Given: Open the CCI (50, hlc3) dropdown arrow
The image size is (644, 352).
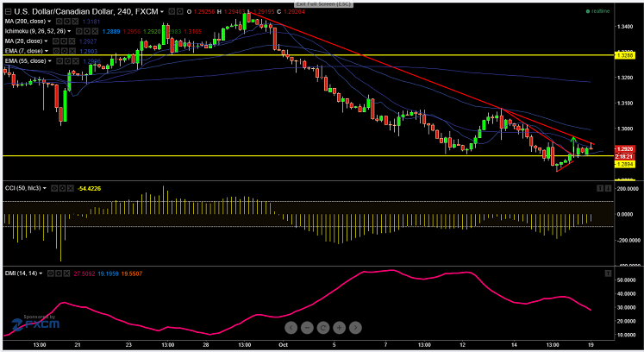Looking at the screenshot, I should click(44, 188).
